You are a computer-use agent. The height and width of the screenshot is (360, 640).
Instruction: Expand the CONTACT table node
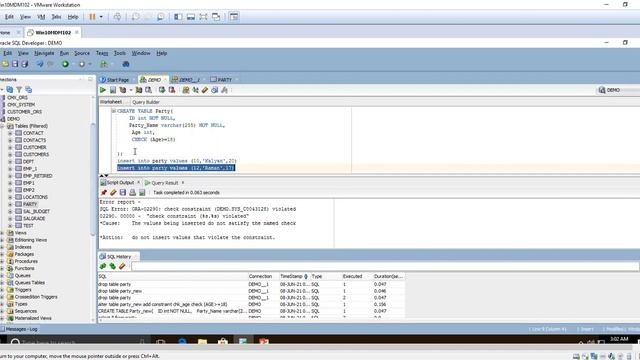coord(10,133)
